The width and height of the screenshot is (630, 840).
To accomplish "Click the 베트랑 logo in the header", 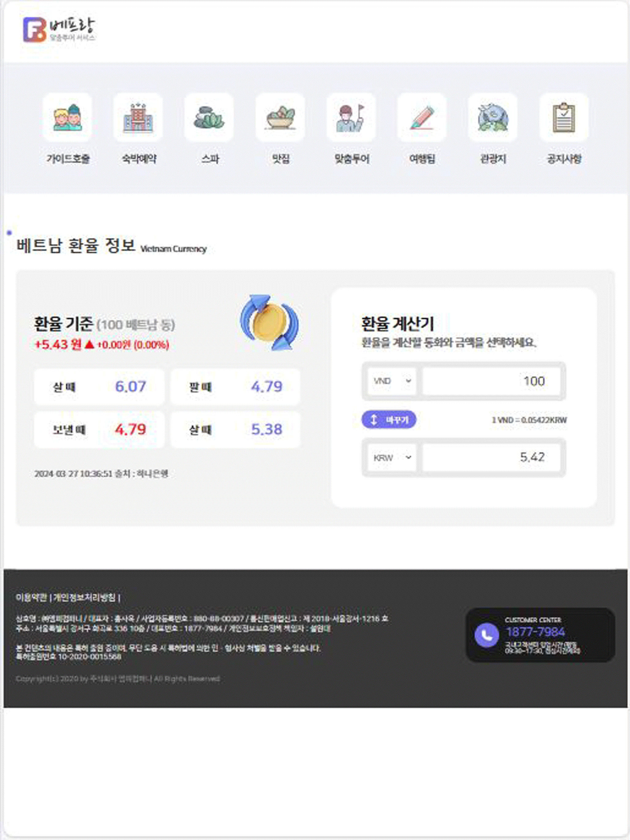I will pos(59,29).
